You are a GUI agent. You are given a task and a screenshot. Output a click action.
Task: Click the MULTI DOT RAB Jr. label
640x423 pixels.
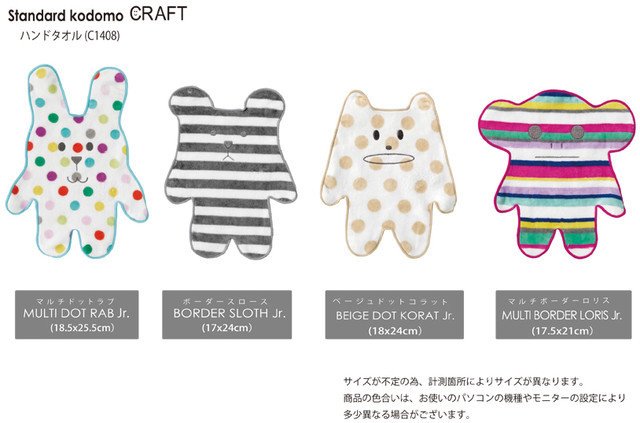coord(77,314)
